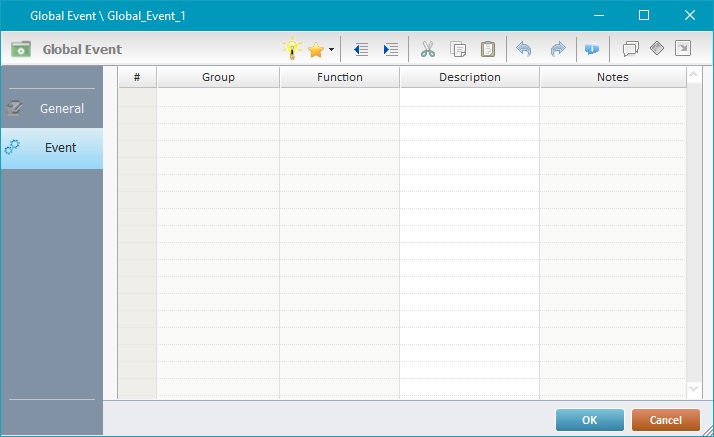Switch to the General tab
This screenshot has height=437, width=714.
[52, 108]
